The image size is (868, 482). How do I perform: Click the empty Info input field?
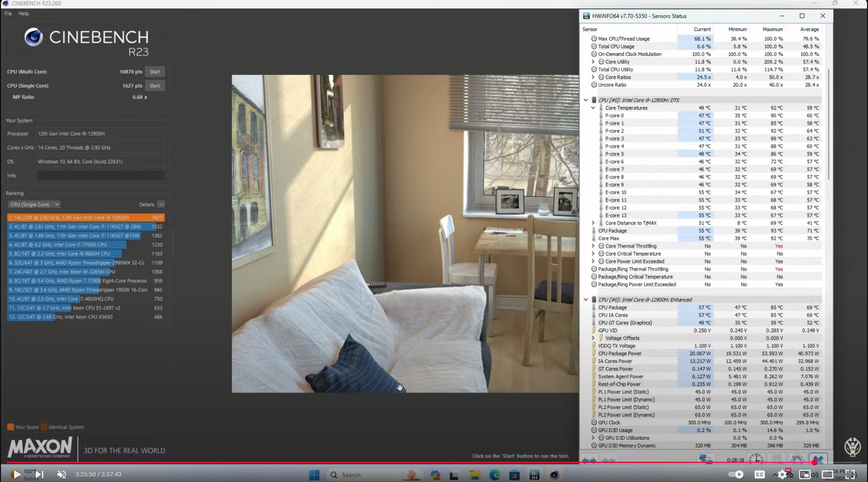pos(101,176)
